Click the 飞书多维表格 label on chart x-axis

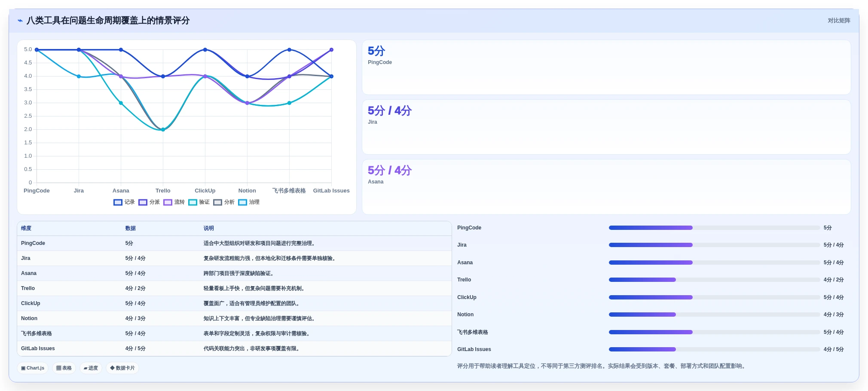pos(289,191)
